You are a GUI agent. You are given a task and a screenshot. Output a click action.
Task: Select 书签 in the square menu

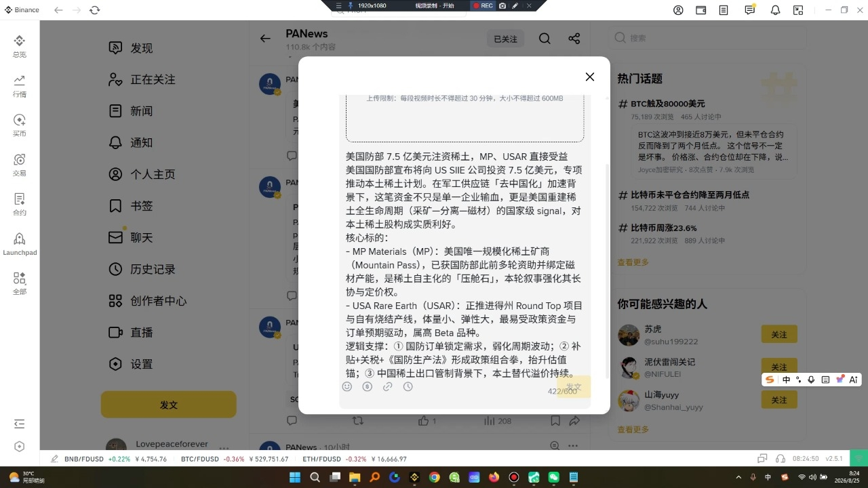click(141, 206)
